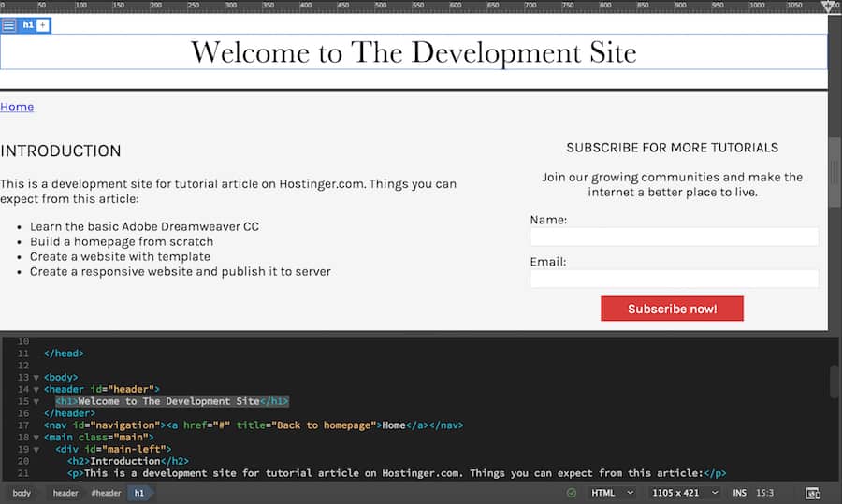Collapse the header tag on line 14

(36, 389)
